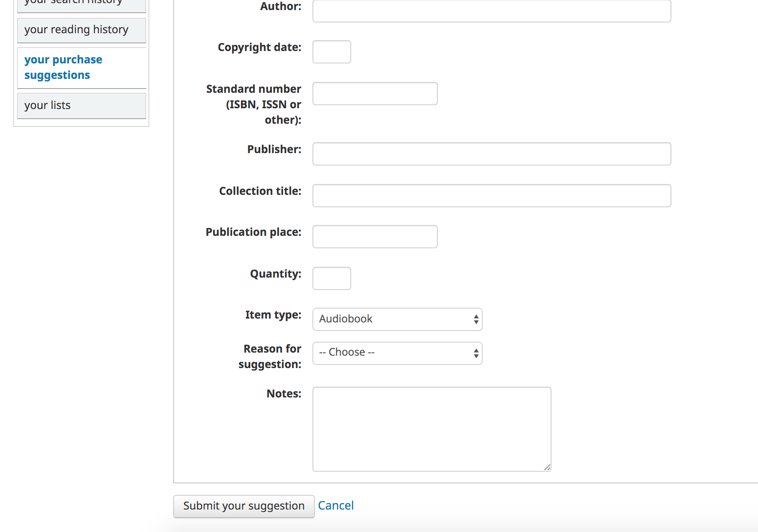Open the Item type Audiobook dropdown
758x532 pixels.
click(x=397, y=319)
